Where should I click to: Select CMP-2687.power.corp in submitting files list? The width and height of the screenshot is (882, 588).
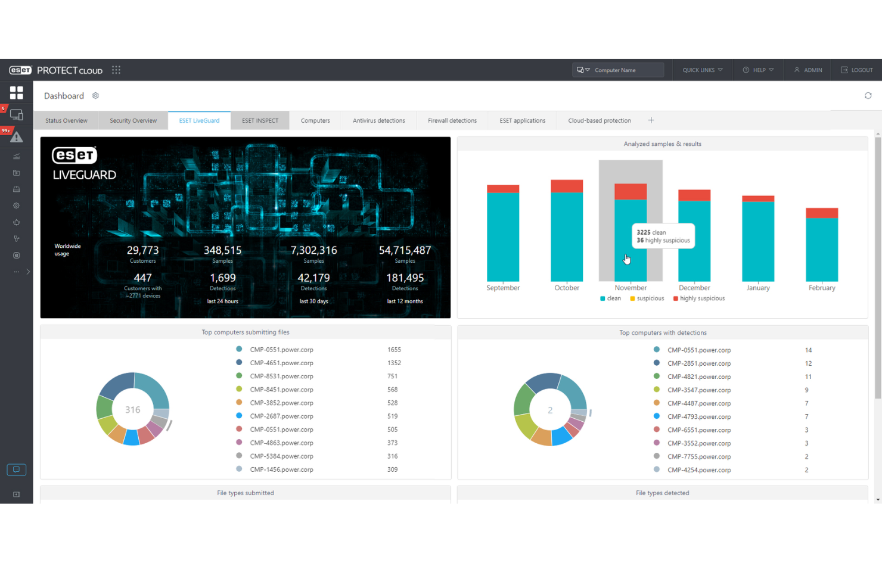tap(281, 416)
